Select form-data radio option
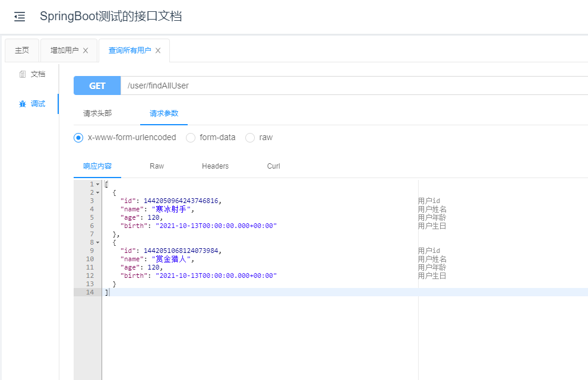 [x=191, y=138]
